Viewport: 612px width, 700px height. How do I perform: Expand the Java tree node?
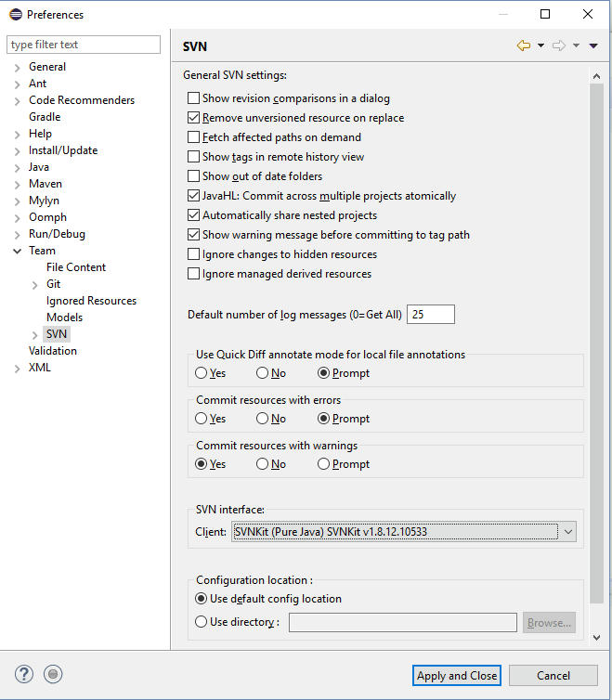click(x=17, y=168)
